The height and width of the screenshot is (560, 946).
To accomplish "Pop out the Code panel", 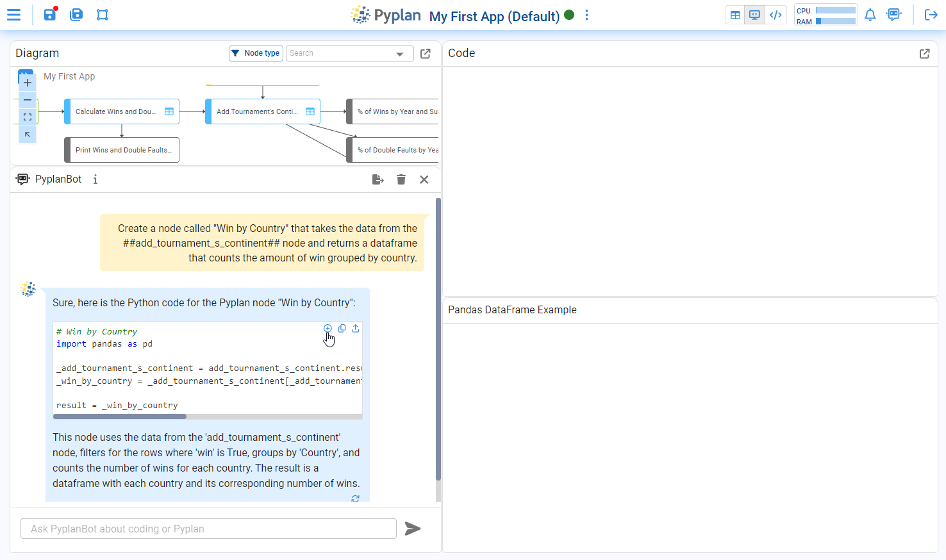I will coord(924,54).
